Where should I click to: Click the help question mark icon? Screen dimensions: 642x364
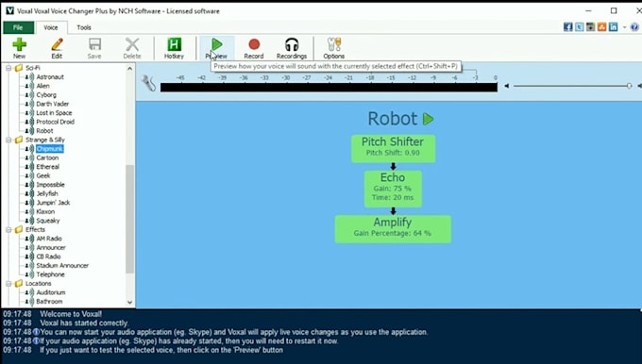tap(634, 27)
